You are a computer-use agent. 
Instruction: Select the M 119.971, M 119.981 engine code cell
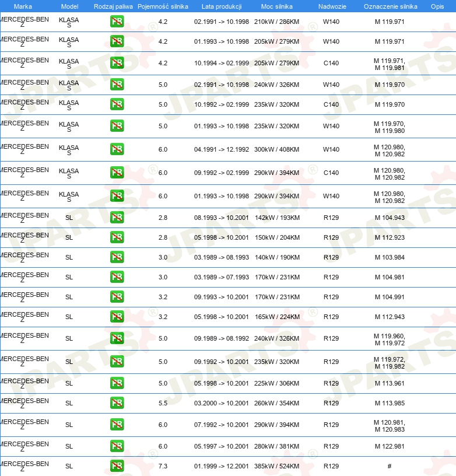(x=390, y=64)
